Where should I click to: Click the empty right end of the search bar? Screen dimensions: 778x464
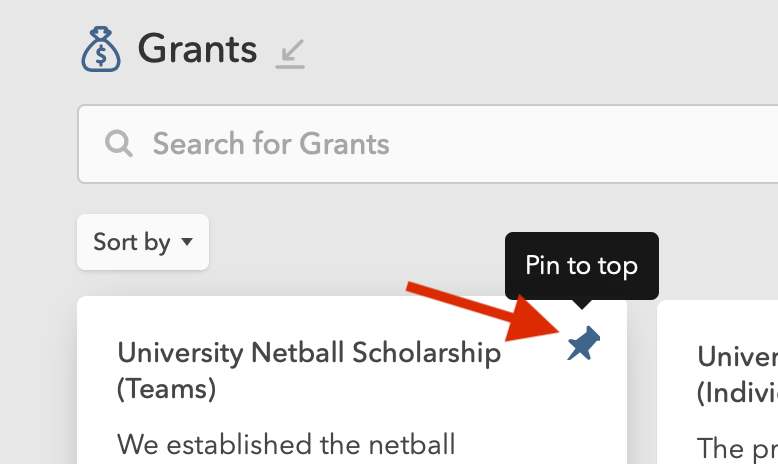(x=700, y=144)
